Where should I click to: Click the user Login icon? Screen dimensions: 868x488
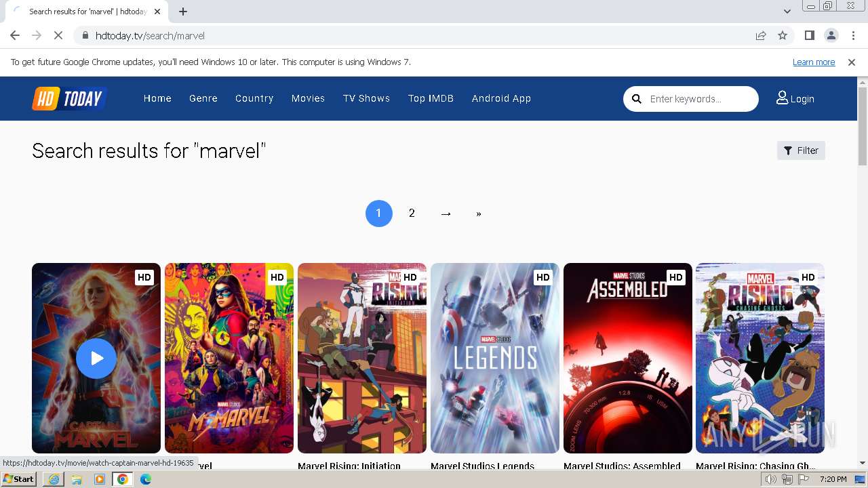(782, 98)
